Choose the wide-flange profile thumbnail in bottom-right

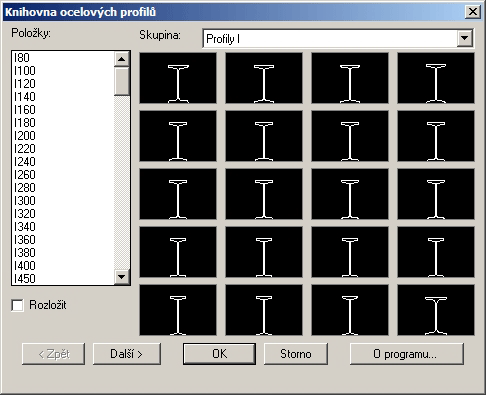tap(436, 310)
